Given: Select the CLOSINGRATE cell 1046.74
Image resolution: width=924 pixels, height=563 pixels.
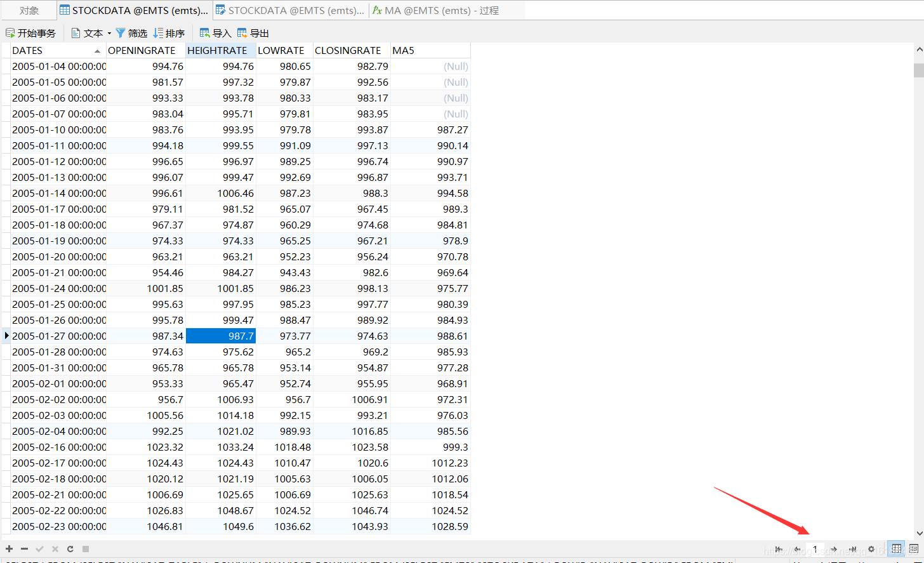Looking at the screenshot, I should [x=352, y=510].
